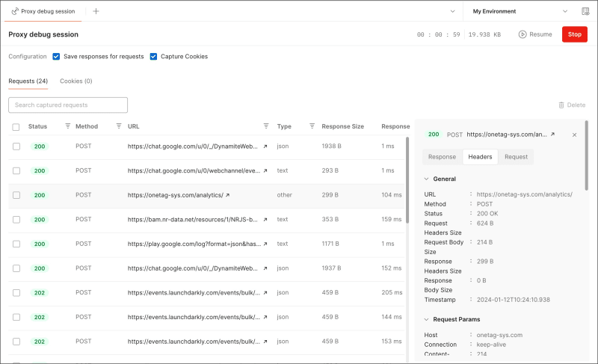Click the session timer 00 : 00 : 59
The image size is (598, 364).
click(x=438, y=34)
